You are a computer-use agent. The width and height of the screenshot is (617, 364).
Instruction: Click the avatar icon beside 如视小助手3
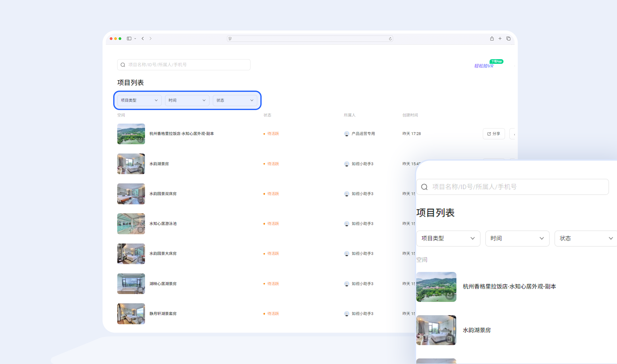click(346, 164)
